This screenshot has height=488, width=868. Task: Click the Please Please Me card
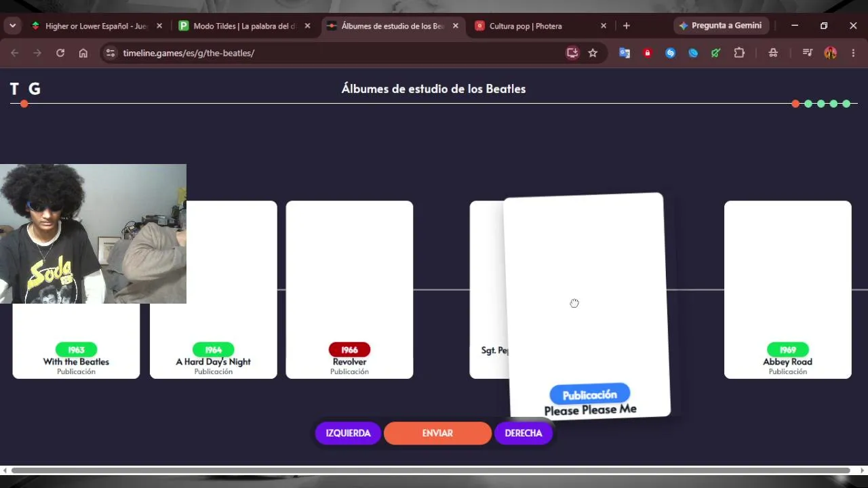(x=587, y=306)
